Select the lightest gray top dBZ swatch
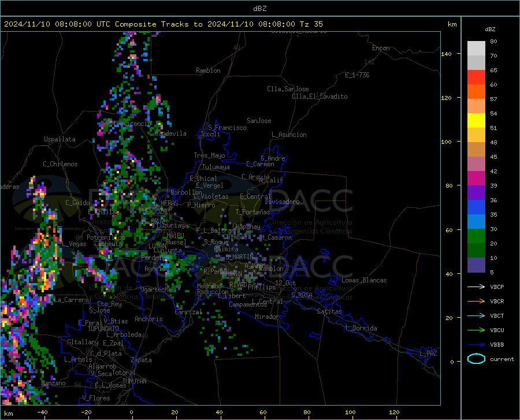 pos(476,49)
